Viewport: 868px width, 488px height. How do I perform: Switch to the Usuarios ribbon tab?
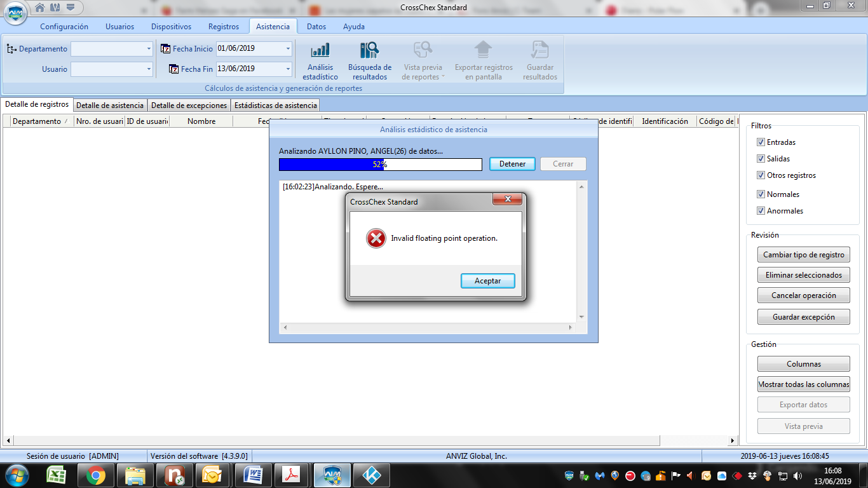pyautogui.click(x=119, y=27)
